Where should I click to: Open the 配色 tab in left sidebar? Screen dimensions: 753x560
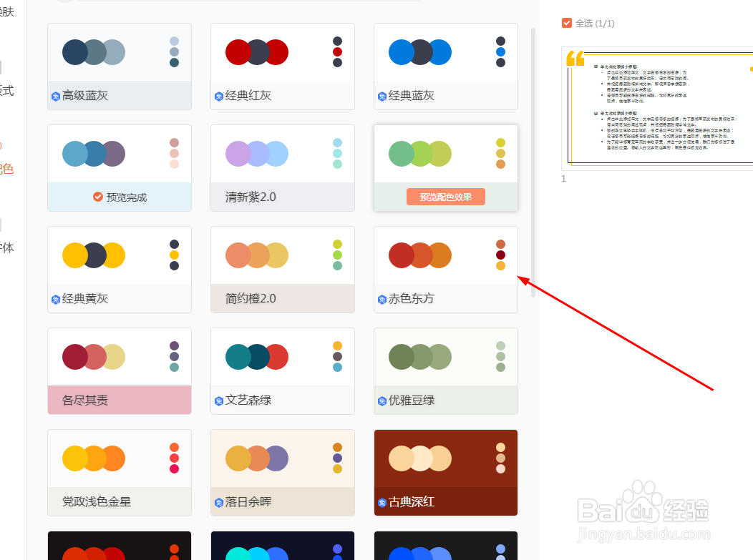click(6, 169)
